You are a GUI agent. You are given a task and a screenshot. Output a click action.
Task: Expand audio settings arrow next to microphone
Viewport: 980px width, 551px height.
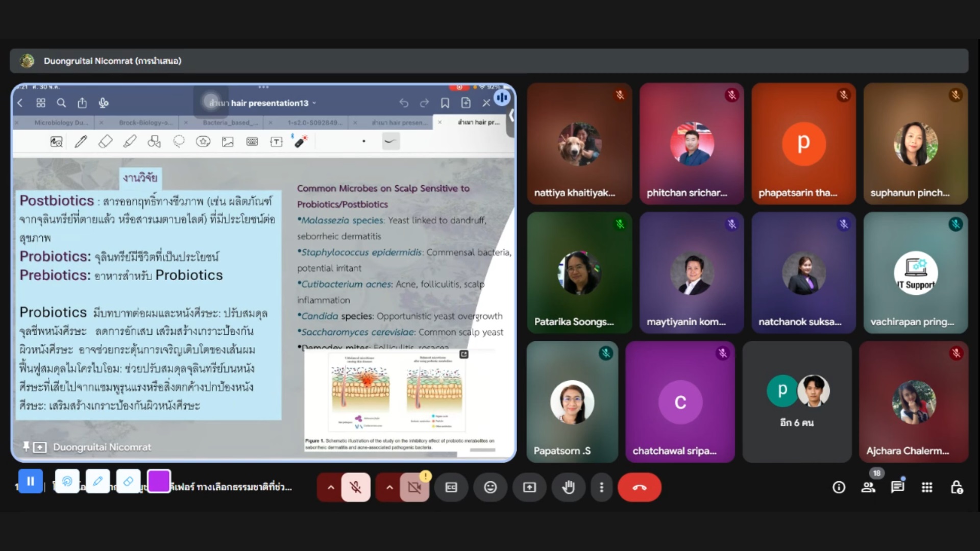point(331,488)
